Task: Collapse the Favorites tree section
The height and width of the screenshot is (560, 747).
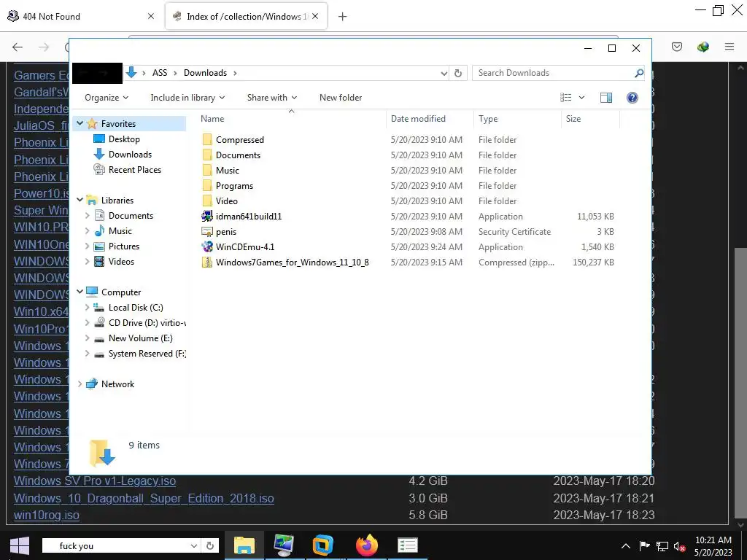Action: (x=80, y=123)
